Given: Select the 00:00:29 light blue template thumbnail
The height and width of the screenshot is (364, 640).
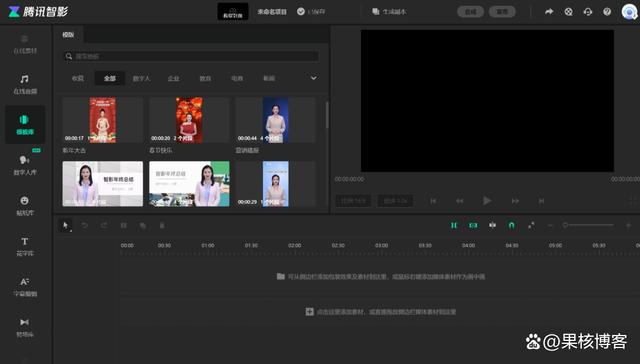Looking at the screenshot, I should [x=276, y=184].
